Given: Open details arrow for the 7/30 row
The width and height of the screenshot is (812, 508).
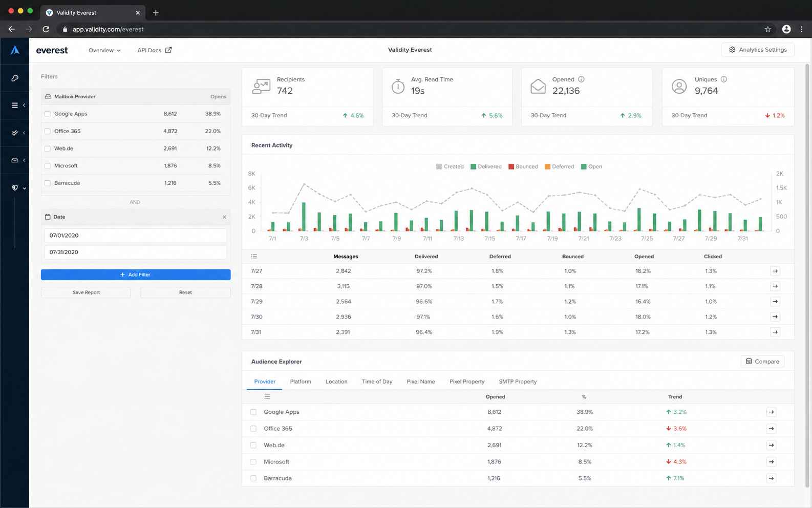Looking at the screenshot, I should (775, 317).
